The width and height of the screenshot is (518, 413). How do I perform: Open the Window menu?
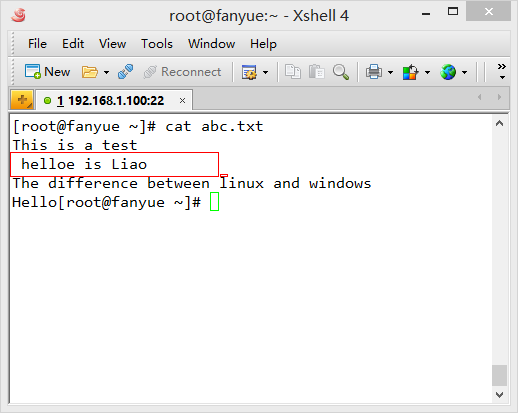click(x=211, y=44)
